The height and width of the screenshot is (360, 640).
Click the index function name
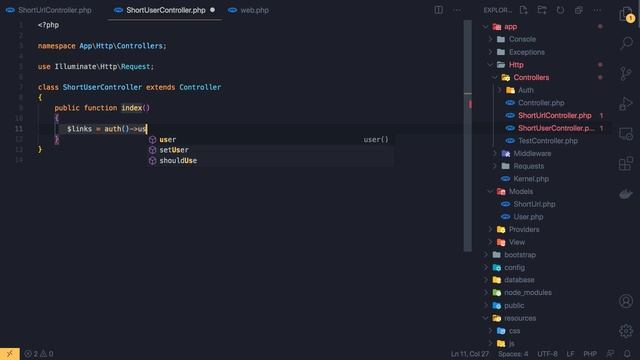pos(131,108)
